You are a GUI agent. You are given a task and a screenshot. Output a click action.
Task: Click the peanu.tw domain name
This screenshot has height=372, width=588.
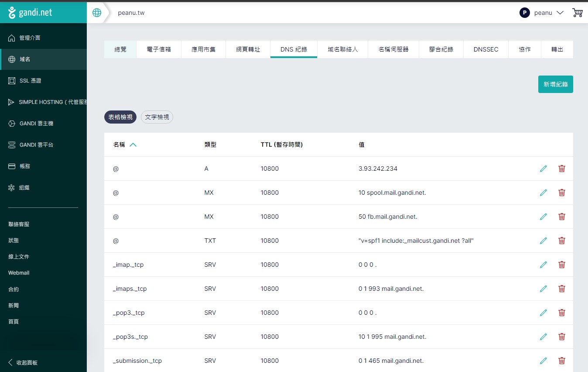tap(131, 13)
